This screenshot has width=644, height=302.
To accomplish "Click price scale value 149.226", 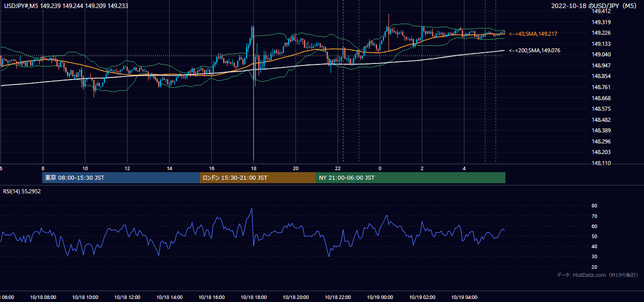I will point(601,33).
